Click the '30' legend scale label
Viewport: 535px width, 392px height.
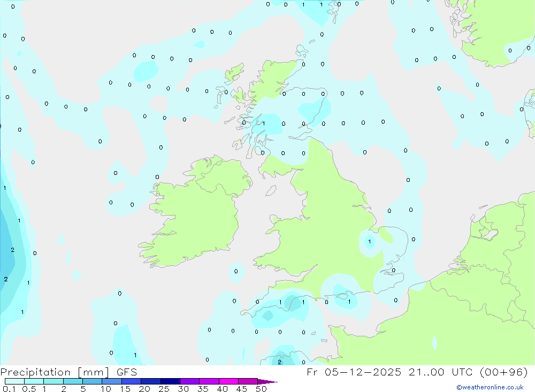(x=183, y=389)
